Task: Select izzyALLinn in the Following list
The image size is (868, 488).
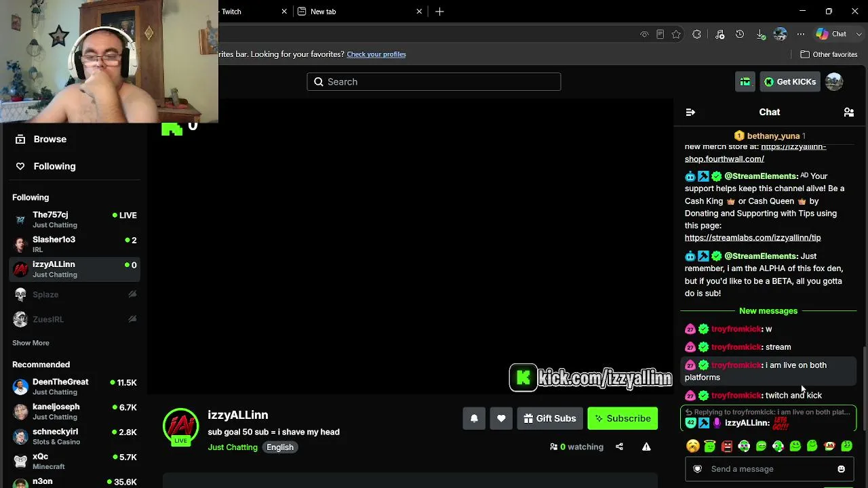Action: pos(75,269)
